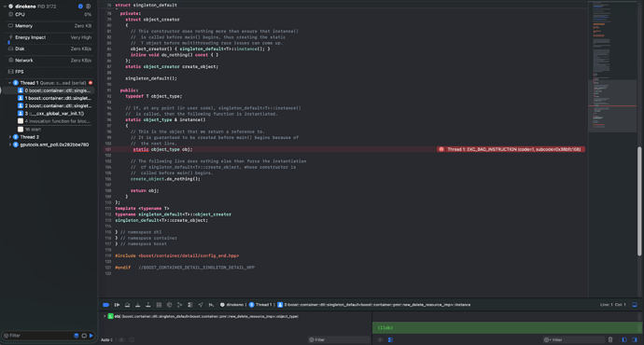Open debug workflow overrides icon beside environment overrides
Image resolution: width=644 pixels, height=345 pixels.
pos(189,305)
